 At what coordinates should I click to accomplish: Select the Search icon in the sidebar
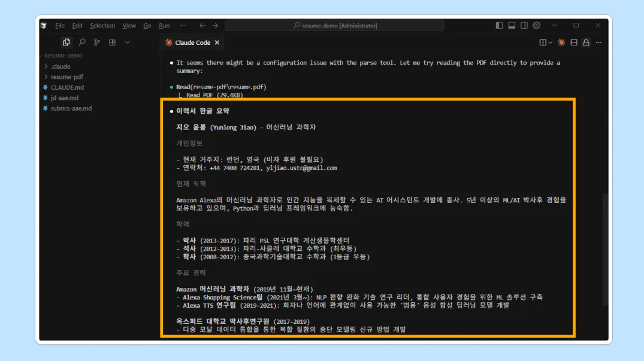82,43
